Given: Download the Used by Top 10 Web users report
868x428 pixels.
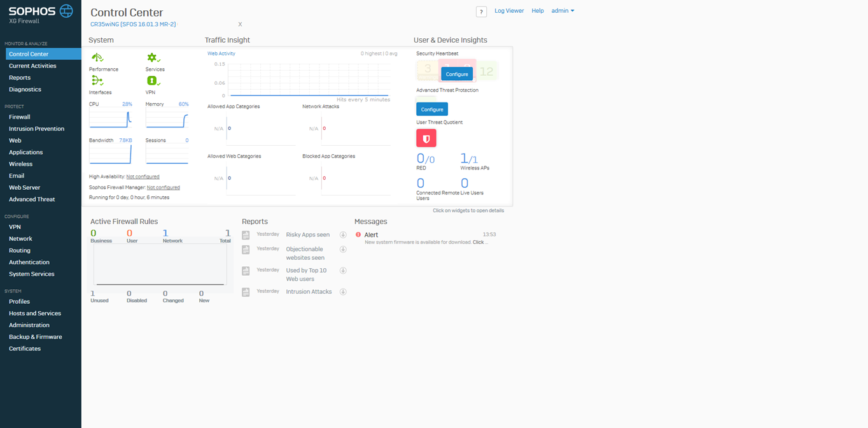Looking at the screenshot, I should [x=343, y=271].
